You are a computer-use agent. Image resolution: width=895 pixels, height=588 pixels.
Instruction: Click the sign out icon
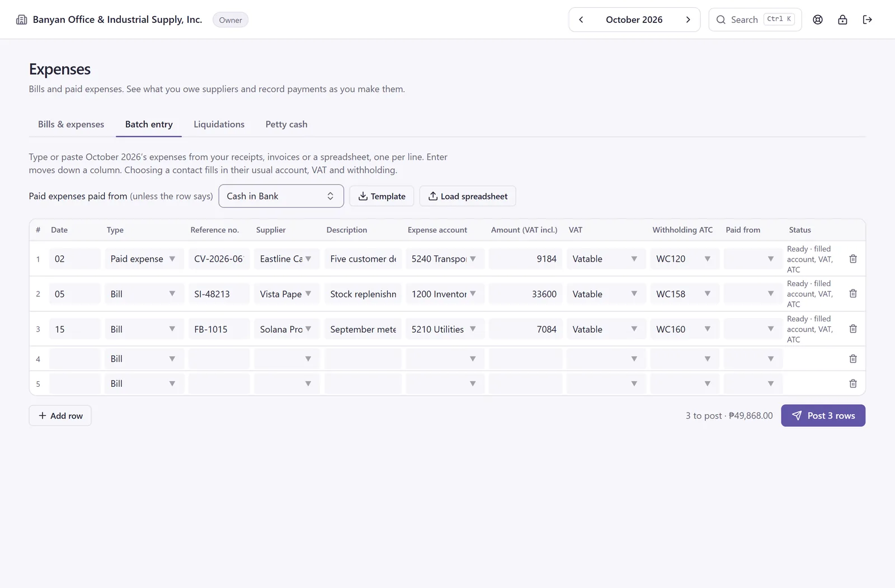[868, 20]
